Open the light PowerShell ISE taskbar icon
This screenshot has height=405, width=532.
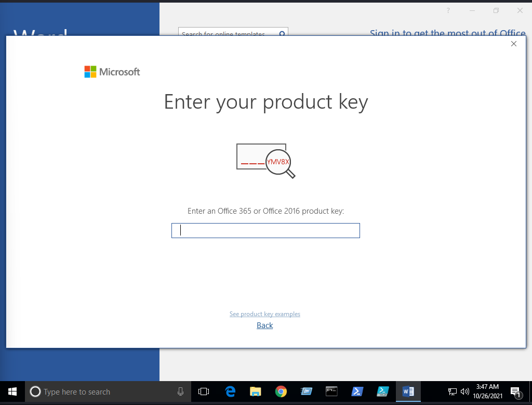383,392
